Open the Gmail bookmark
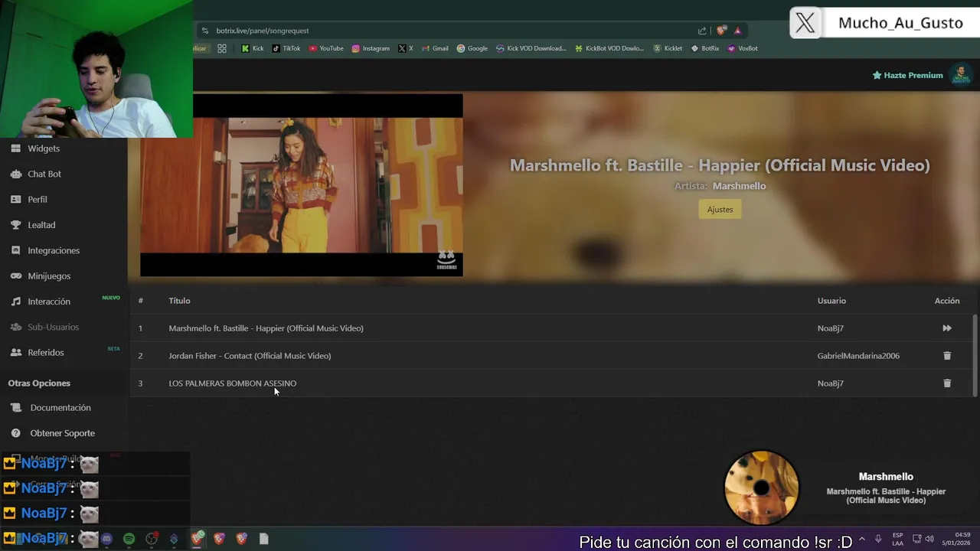This screenshot has height=551, width=980. [435, 48]
